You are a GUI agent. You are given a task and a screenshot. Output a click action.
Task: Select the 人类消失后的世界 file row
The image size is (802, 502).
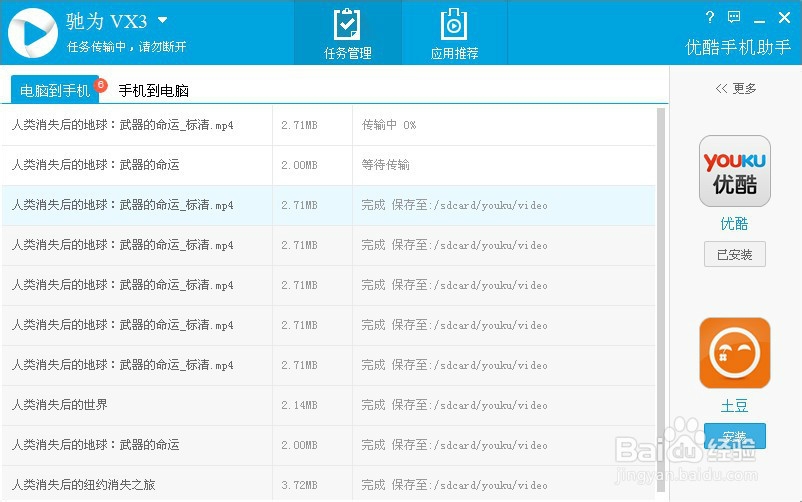(328, 405)
